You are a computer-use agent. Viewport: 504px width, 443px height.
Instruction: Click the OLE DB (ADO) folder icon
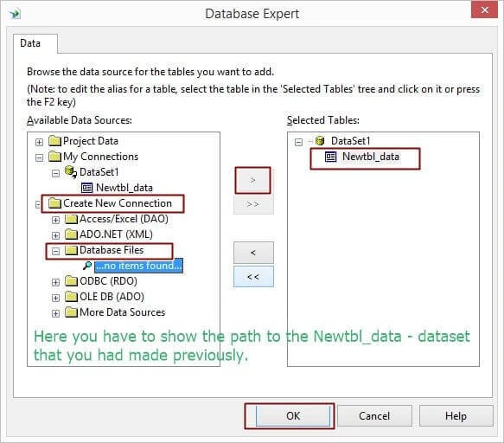click(71, 297)
